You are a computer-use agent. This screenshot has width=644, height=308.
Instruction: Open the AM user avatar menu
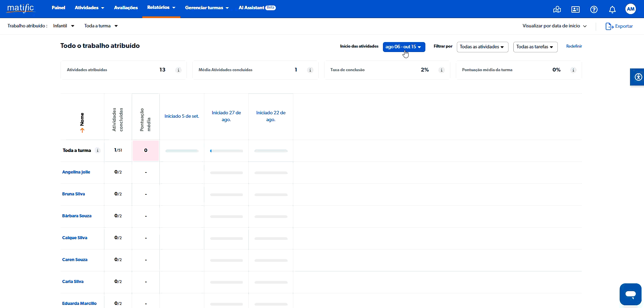point(630,9)
